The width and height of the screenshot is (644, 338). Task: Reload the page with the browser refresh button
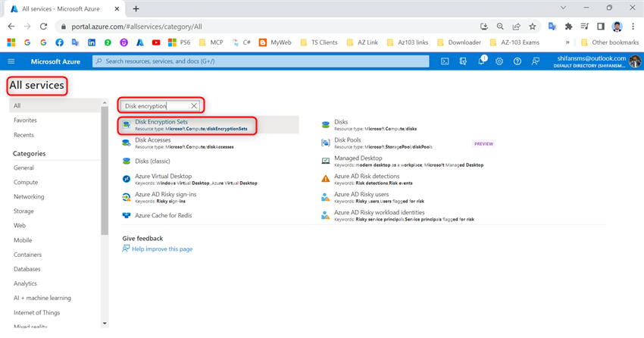point(43,27)
